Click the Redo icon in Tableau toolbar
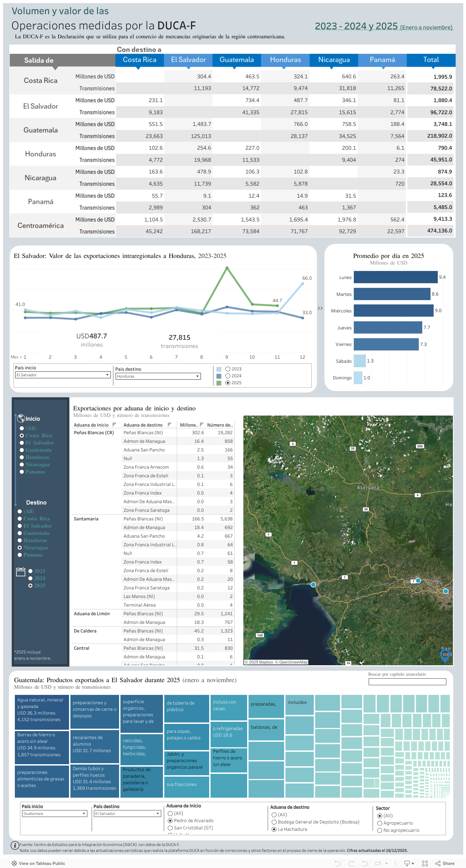This screenshot has height=868, width=466. click(351, 863)
